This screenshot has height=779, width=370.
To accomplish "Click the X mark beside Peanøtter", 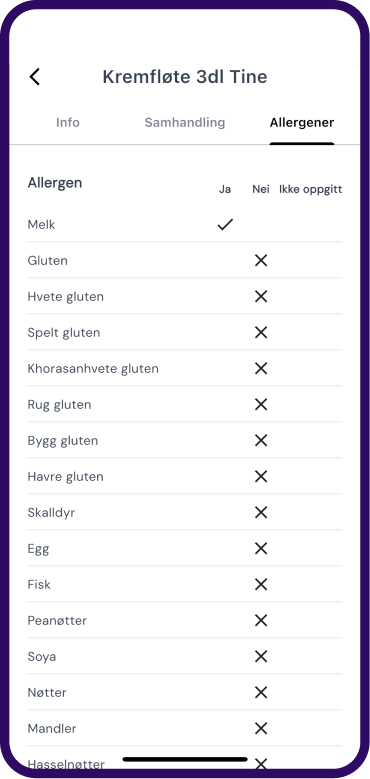I will (261, 620).
